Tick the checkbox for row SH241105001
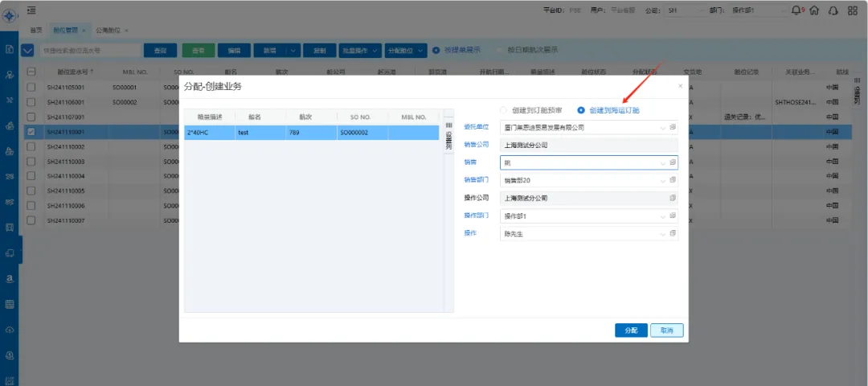This screenshot has width=868, height=386. point(31,87)
